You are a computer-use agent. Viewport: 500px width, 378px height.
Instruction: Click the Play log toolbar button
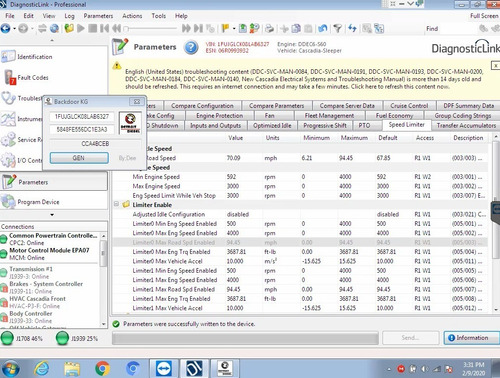click(81, 29)
